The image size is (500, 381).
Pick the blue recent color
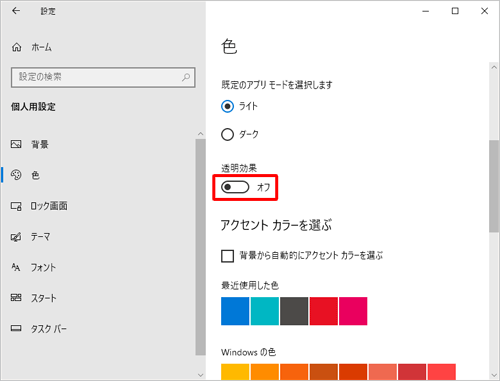pos(235,311)
